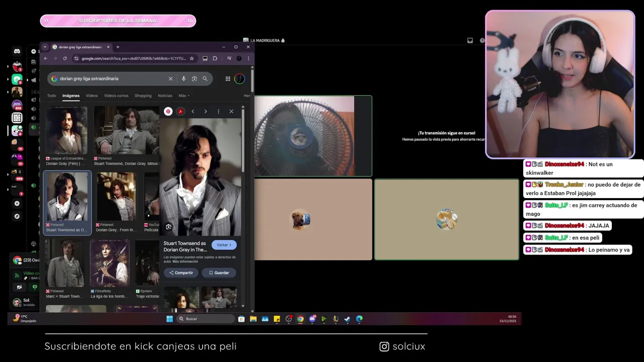Open the Discord inbox icon beside LA MADRIGUERA

coord(470,40)
